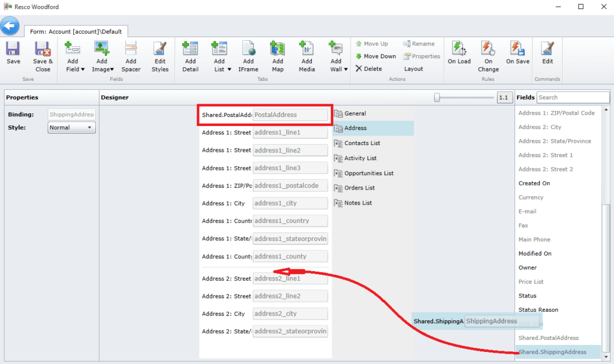Click the Fields search box
Viewport: 614px width, 364px height.
(573, 97)
